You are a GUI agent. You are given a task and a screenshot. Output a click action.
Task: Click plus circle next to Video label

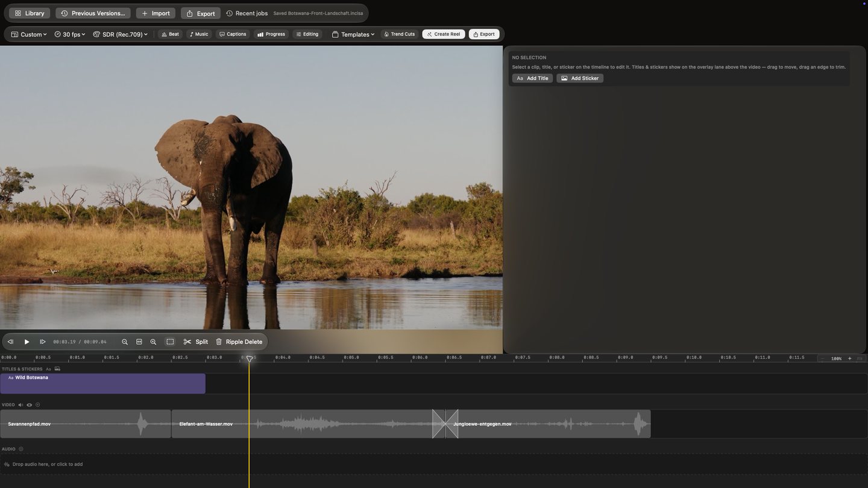tap(37, 405)
